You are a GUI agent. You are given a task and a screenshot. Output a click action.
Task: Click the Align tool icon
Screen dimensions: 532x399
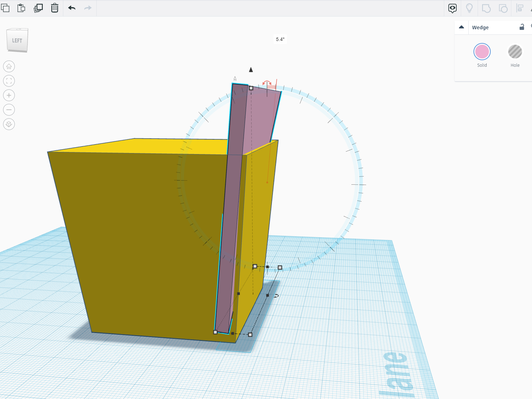(520, 8)
